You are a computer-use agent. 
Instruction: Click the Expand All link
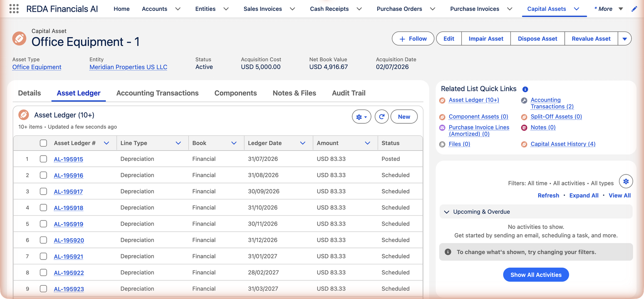coord(584,195)
